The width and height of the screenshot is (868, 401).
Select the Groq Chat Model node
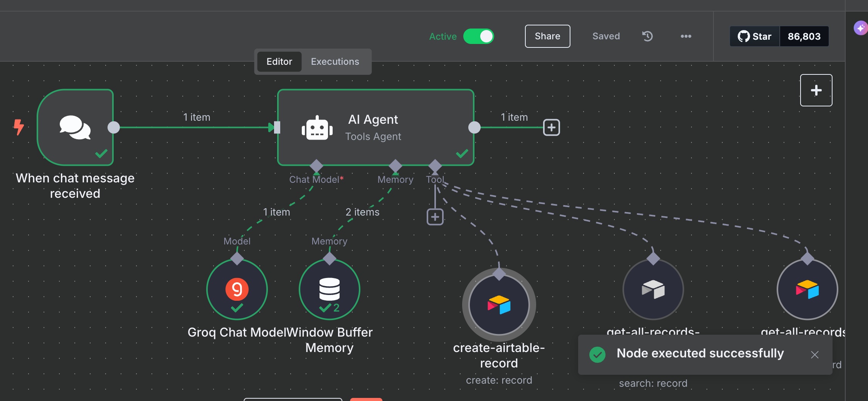pos(237,289)
